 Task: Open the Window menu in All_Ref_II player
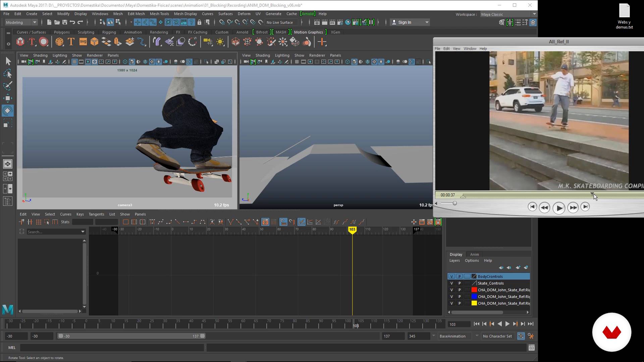tap(470, 49)
